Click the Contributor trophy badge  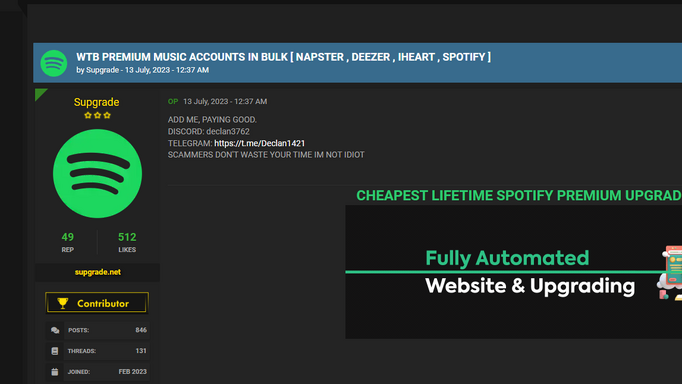tap(97, 303)
